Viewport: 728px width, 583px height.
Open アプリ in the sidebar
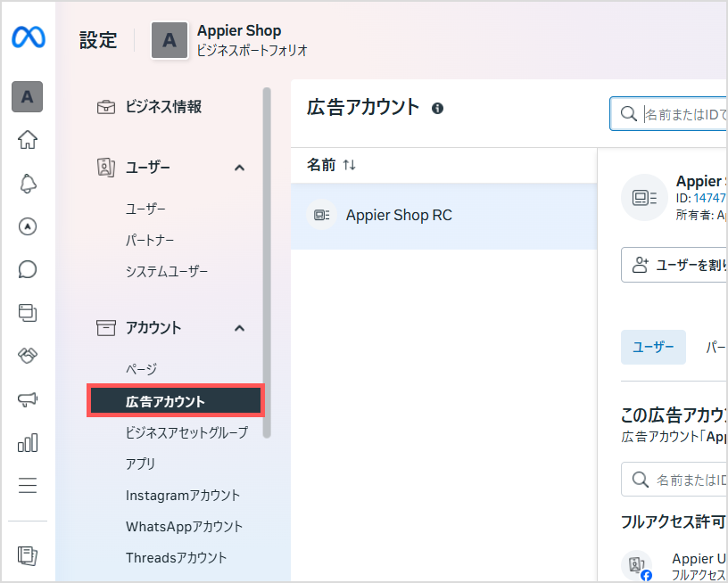coord(140,464)
